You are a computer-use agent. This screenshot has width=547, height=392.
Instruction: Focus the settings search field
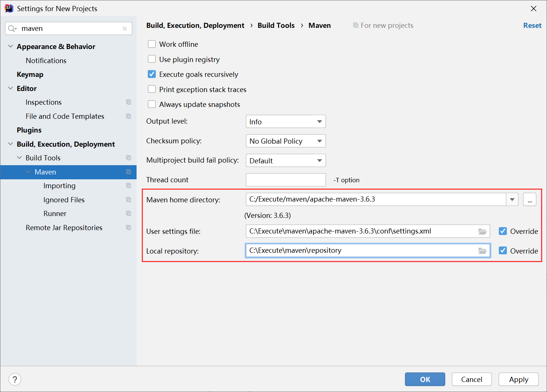pyautogui.click(x=69, y=29)
